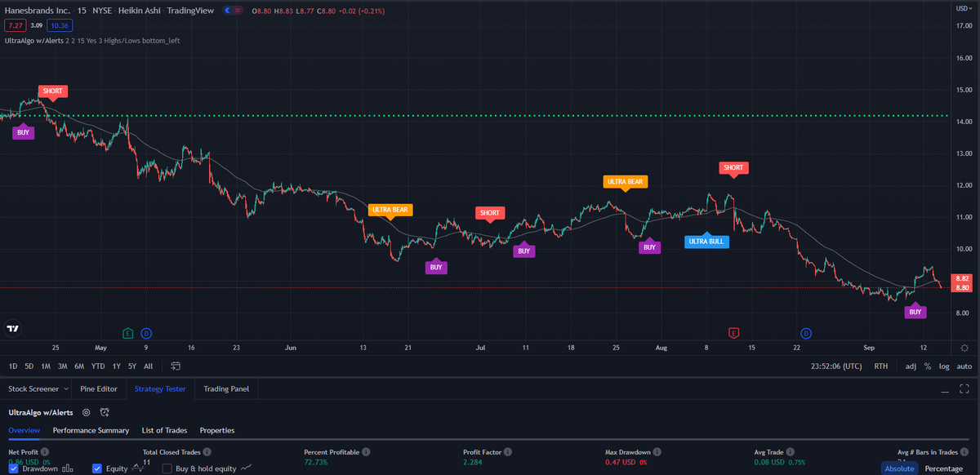Click the purple BUY label in September
This screenshot has width=980, height=475.
coord(915,311)
